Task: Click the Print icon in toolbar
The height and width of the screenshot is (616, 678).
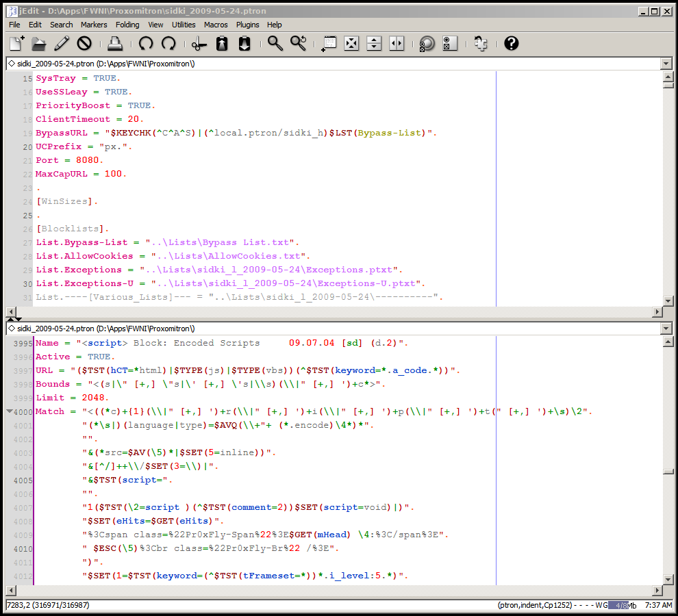Action: [x=115, y=44]
